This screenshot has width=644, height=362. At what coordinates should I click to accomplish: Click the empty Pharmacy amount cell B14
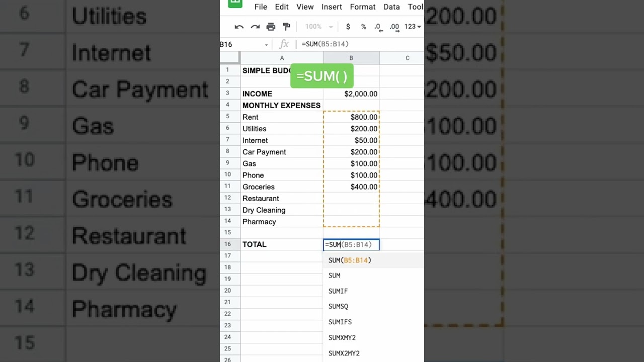coord(351,221)
